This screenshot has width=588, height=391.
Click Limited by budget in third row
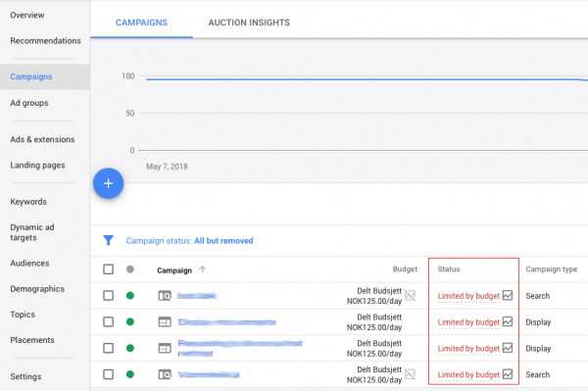(468, 348)
